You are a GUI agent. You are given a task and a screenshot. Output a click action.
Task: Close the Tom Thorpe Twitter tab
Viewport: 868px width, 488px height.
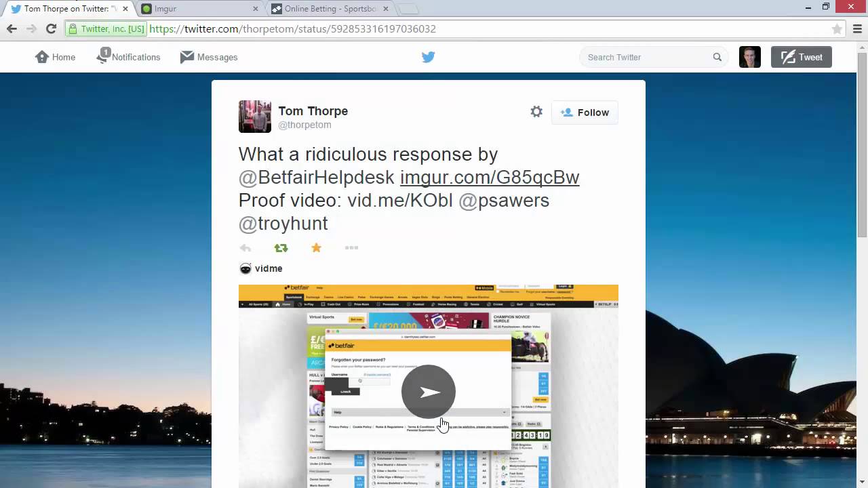coord(125,9)
